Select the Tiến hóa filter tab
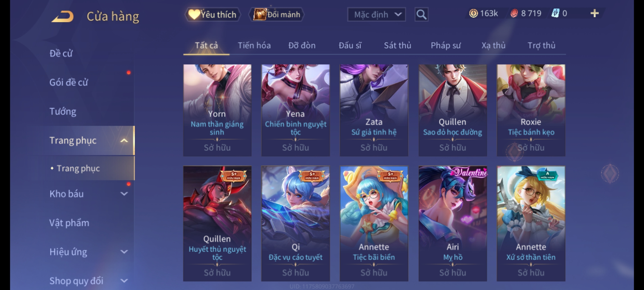This screenshot has width=644, height=290. click(x=254, y=45)
